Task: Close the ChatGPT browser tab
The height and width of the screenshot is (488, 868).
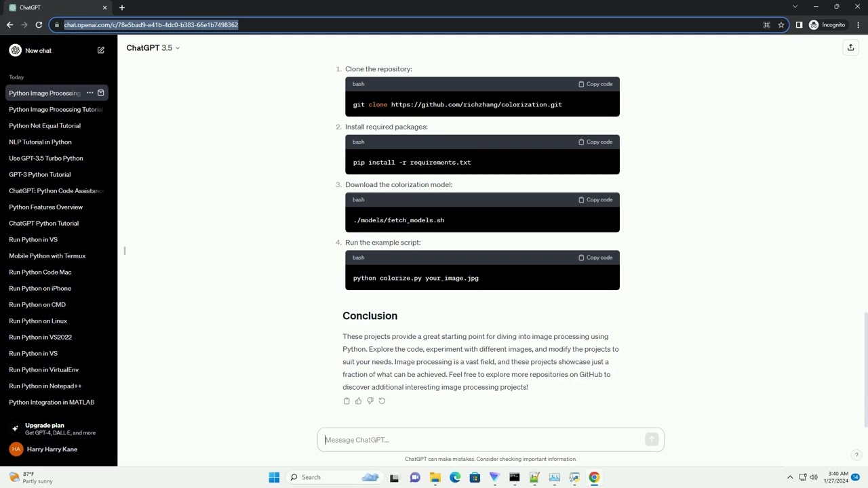Action: (104, 7)
